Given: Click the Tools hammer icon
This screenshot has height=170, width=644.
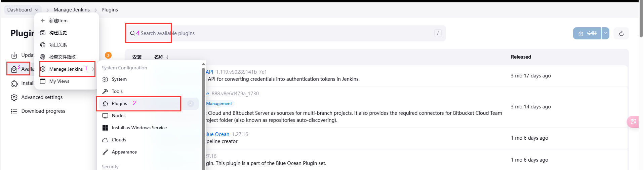Looking at the screenshot, I should (105, 91).
